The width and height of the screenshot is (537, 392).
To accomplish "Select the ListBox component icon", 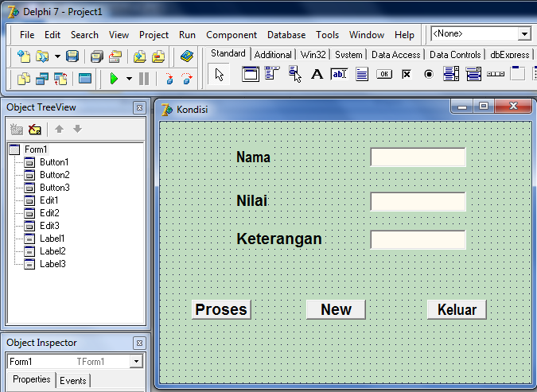I will point(451,74).
